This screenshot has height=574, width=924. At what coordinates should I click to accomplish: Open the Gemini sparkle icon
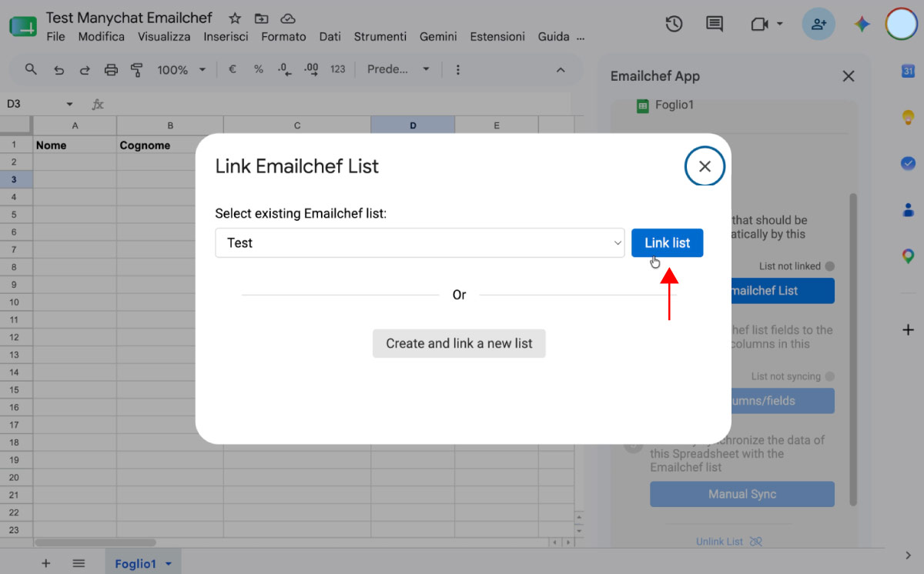coord(862,24)
